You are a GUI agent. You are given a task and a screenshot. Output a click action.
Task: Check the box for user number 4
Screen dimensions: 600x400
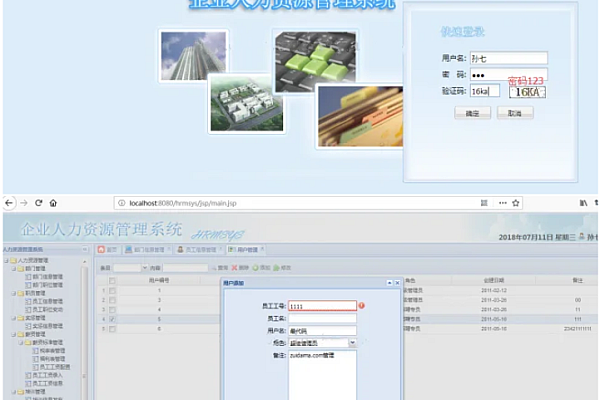coord(112,310)
